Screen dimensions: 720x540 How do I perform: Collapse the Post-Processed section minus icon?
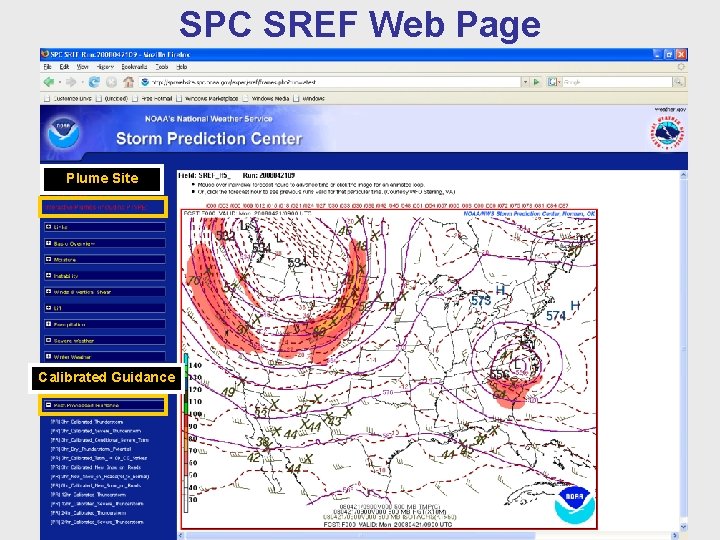48,405
